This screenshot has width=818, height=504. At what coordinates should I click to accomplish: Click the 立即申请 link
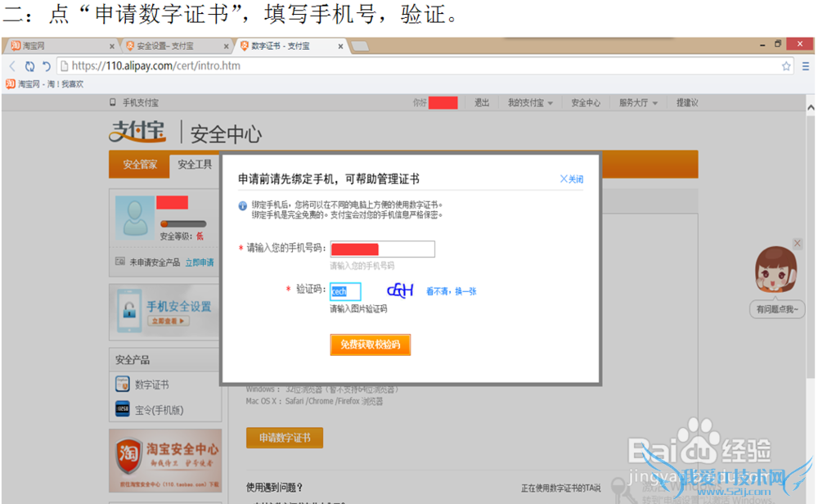point(200,263)
